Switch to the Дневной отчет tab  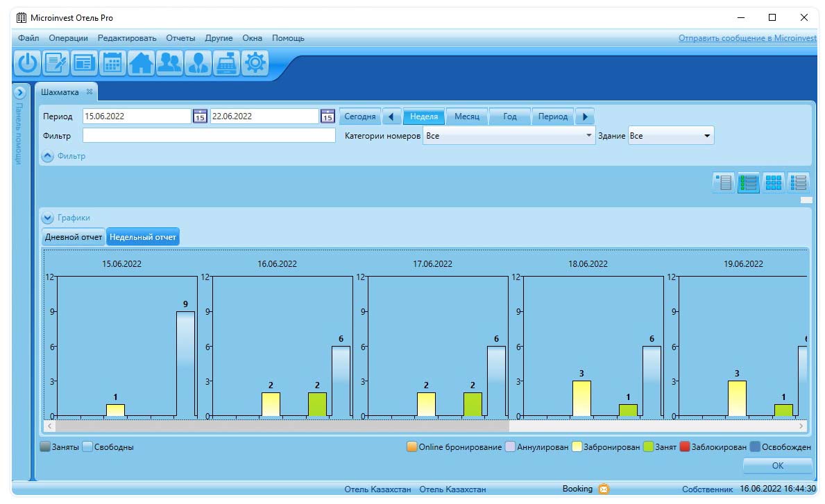pos(73,237)
